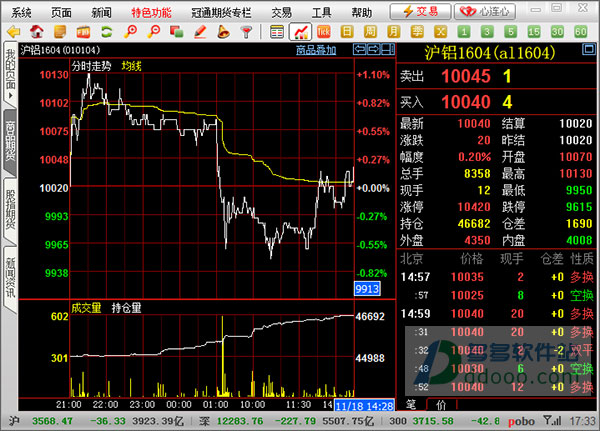Screen dimensions: 600x431
Task: Click the 均线 legend label
Action: [132, 66]
